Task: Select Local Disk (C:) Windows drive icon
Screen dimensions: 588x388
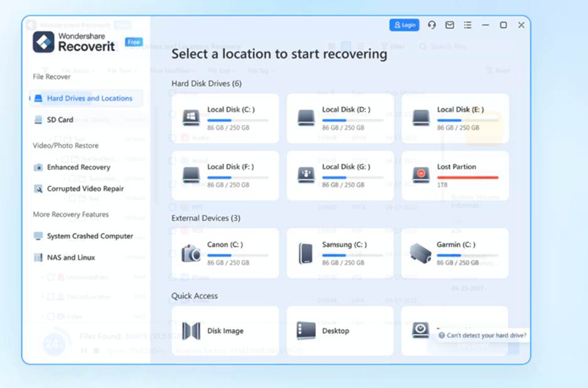Action: [191, 117]
